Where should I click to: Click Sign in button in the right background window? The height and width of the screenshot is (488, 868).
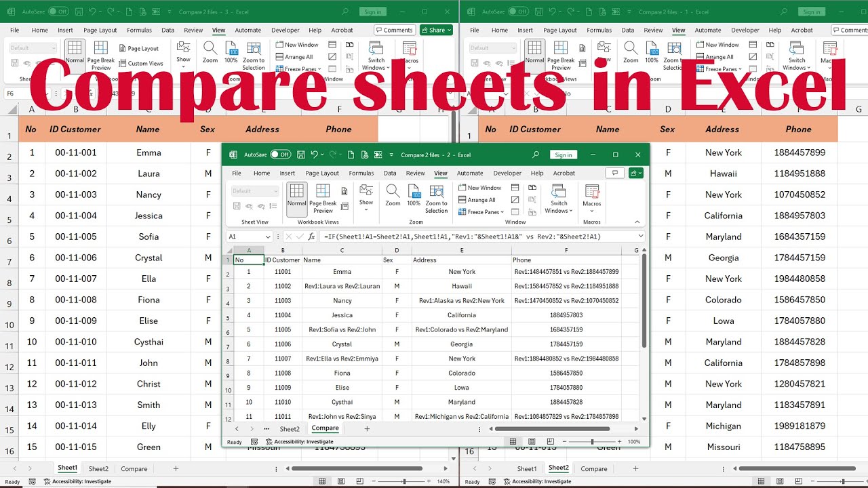click(812, 12)
